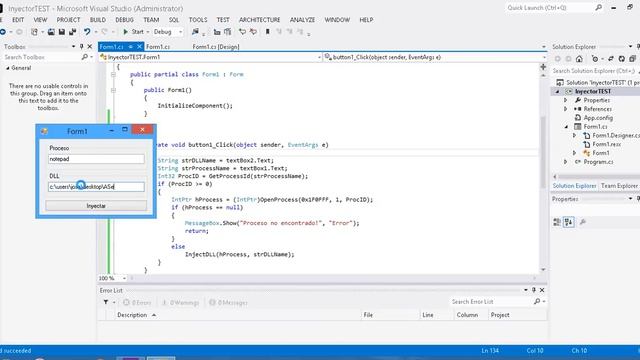Click the Alphabetical sort icon in Properties
The image size is (640, 360).
click(x=569, y=222)
